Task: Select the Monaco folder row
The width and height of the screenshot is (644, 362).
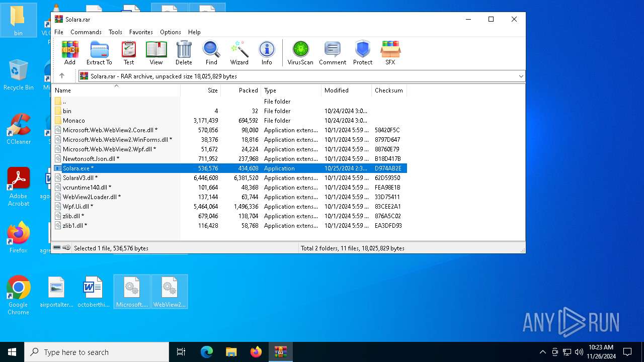Action: tap(229, 121)
